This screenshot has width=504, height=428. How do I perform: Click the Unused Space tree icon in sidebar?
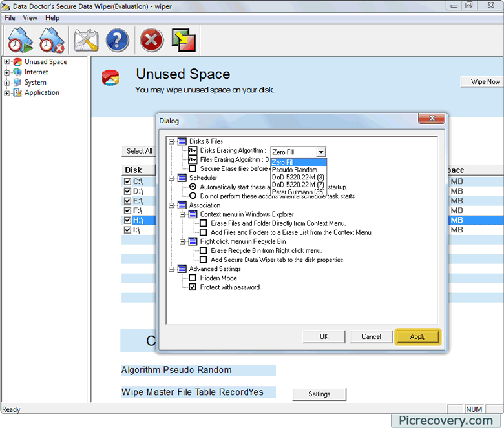(17, 61)
